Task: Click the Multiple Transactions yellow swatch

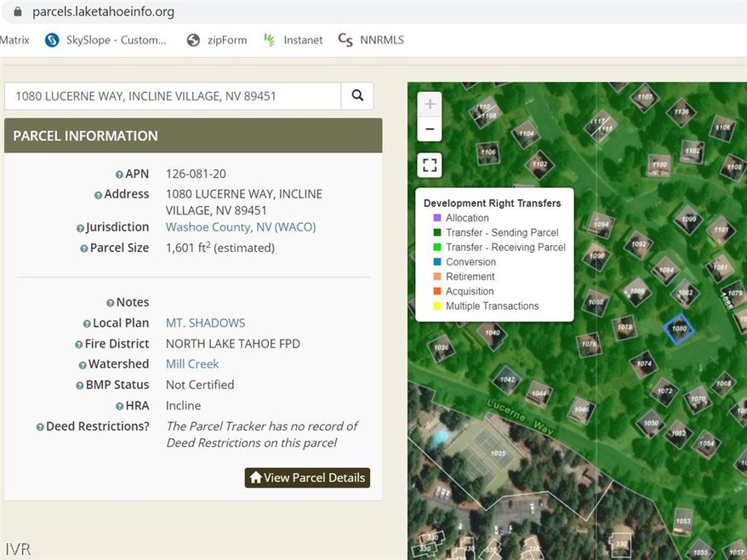Action: tap(436, 306)
